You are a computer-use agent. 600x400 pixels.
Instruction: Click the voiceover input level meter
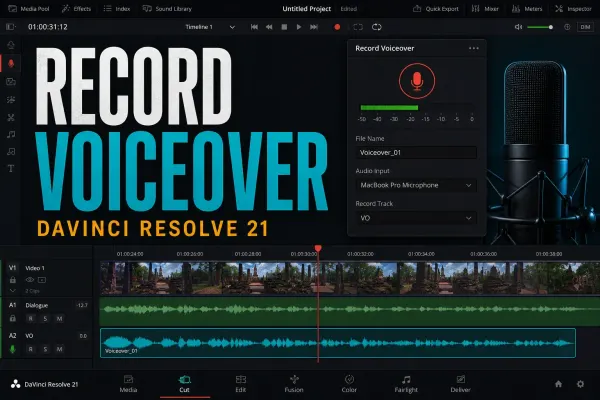point(417,108)
